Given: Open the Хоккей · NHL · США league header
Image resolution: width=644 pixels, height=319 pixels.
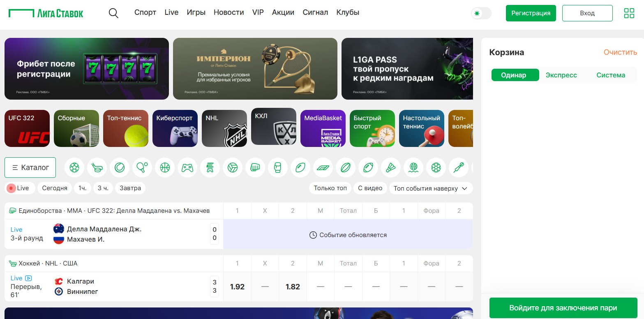Looking at the screenshot, I should point(48,263).
